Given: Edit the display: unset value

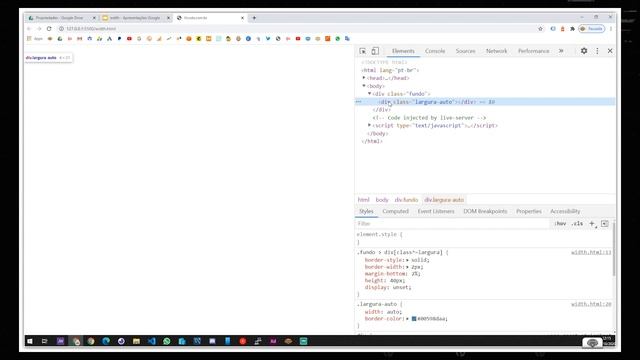Looking at the screenshot, I should click(x=400, y=287).
